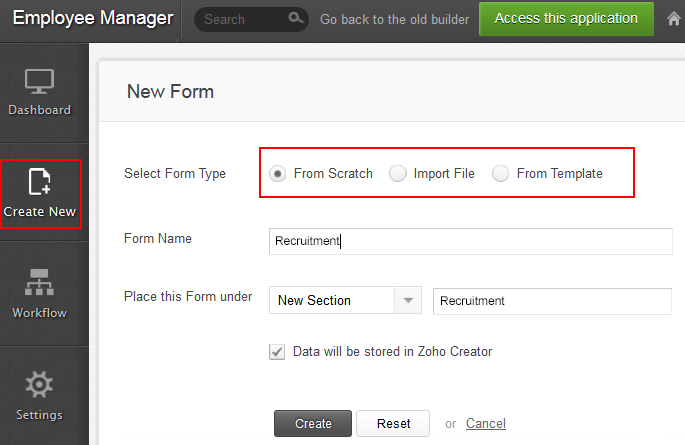Open the Settings gear icon
Screen dimensions: 685x445
tap(40, 385)
